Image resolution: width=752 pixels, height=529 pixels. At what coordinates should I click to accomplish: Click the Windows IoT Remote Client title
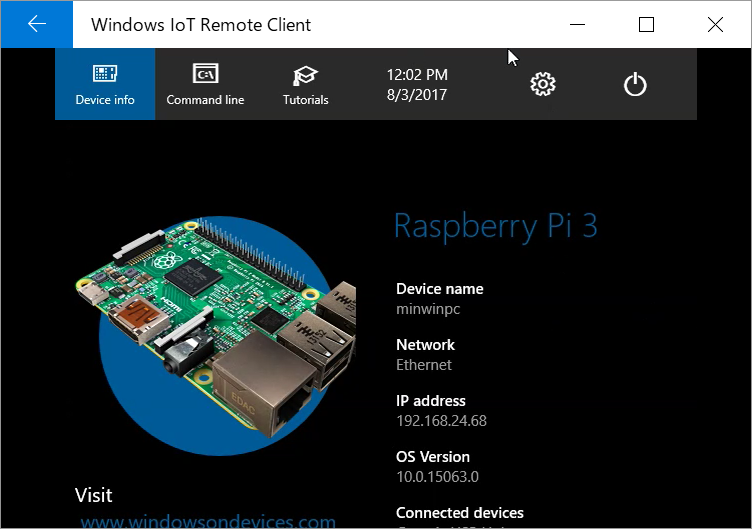201,24
